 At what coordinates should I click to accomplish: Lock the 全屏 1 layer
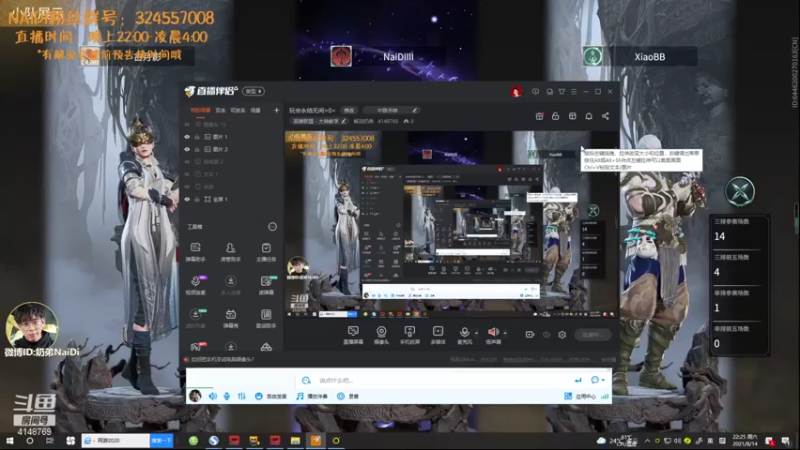[x=197, y=199]
